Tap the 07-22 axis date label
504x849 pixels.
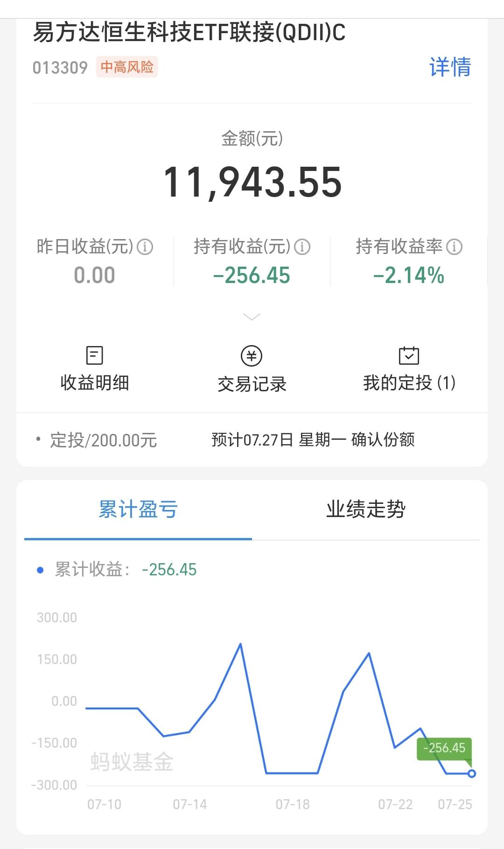[395, 804]
